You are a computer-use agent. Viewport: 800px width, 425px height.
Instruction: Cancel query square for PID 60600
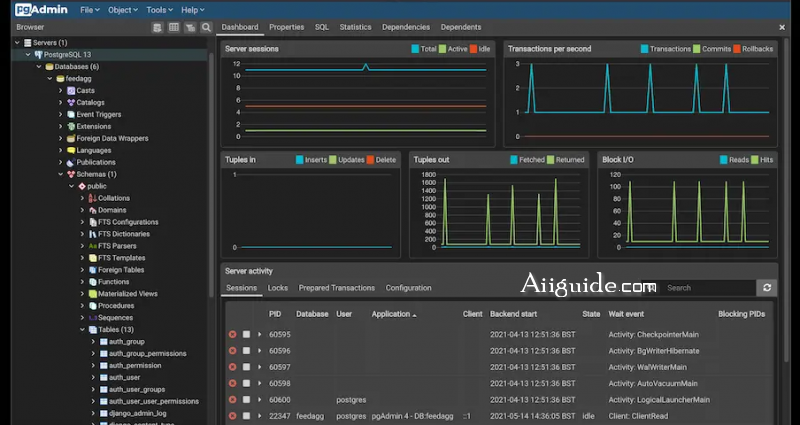246,400
